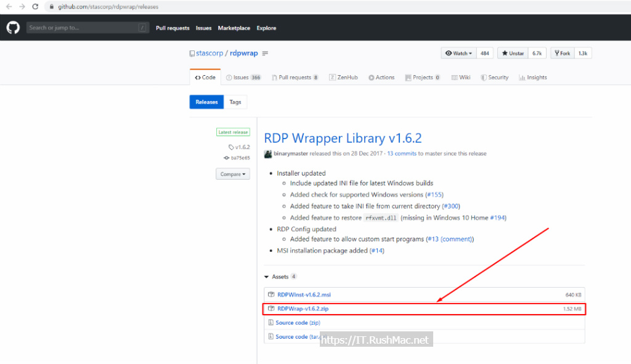Open the 6.7k stargazers count

tap(537, 53)
